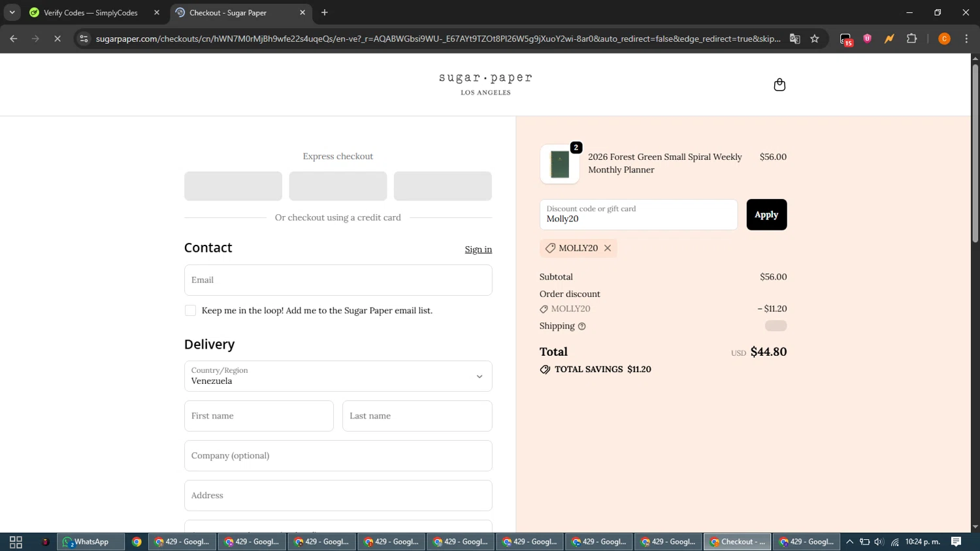
Task: Click the orange lightning extension icon
Action: tap(889, 39)
